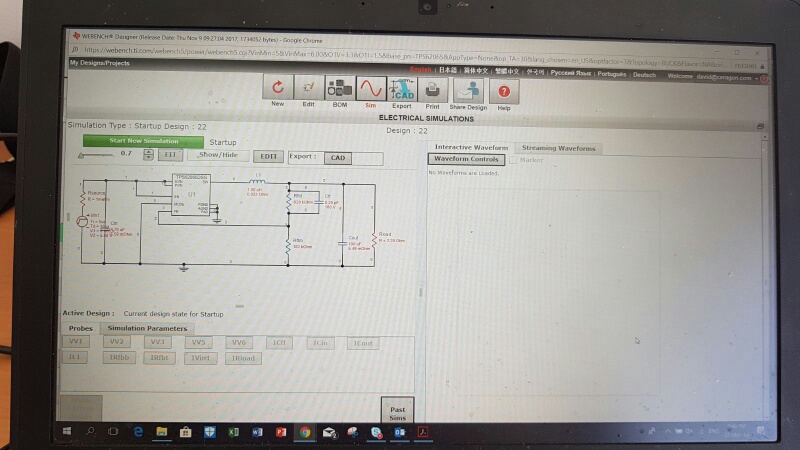This screenshot has height=450, width=800.
Task: Click the New design toolbar icon
Action: pos(278,87)
